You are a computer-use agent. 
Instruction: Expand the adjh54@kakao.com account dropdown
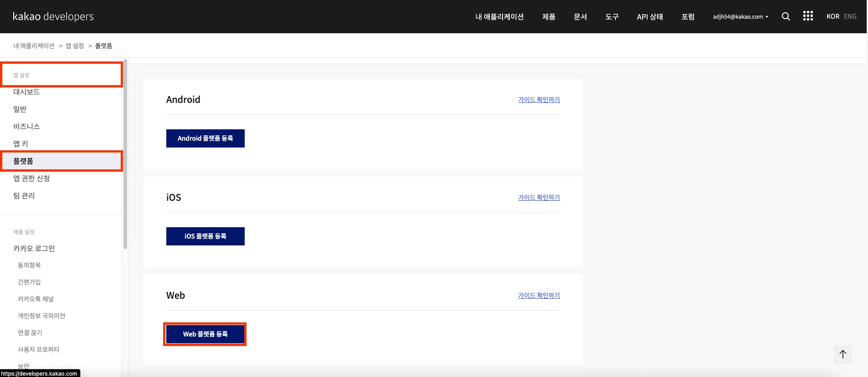(740, 17)
